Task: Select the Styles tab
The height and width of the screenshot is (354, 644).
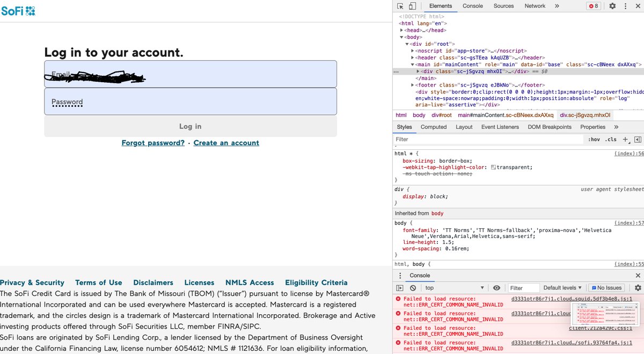Action: 404,127
